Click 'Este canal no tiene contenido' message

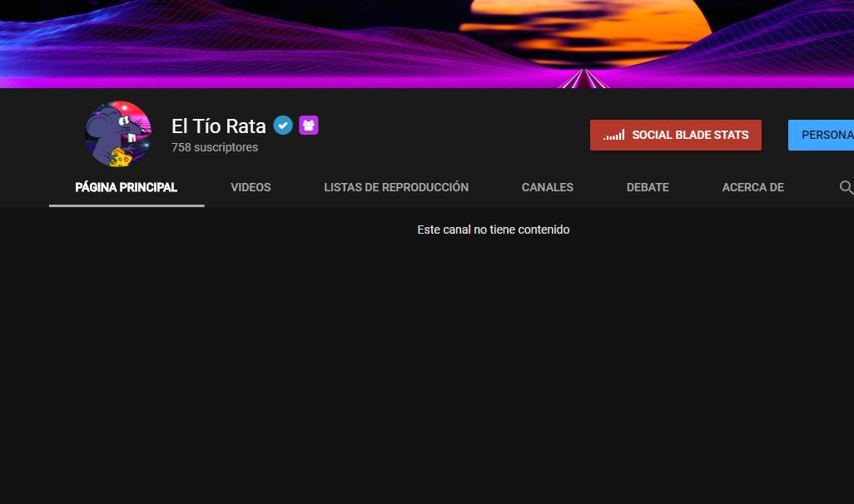[x=494, y=230]
